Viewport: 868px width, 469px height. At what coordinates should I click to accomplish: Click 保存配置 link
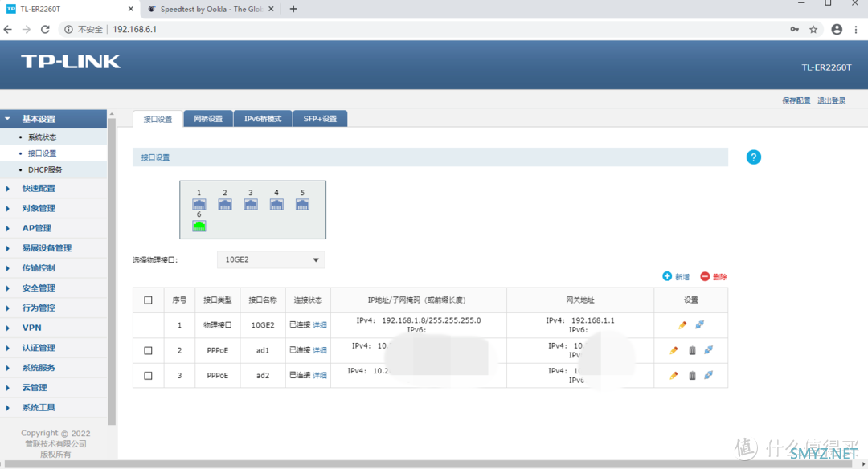tap(796, 100)
